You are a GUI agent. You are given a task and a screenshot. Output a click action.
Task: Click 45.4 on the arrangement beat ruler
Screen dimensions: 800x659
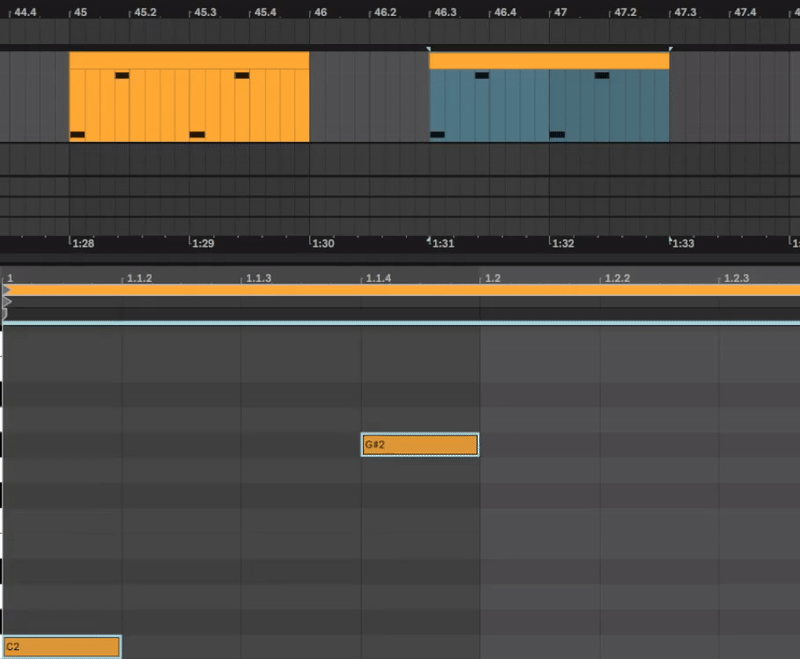point(265,12)
